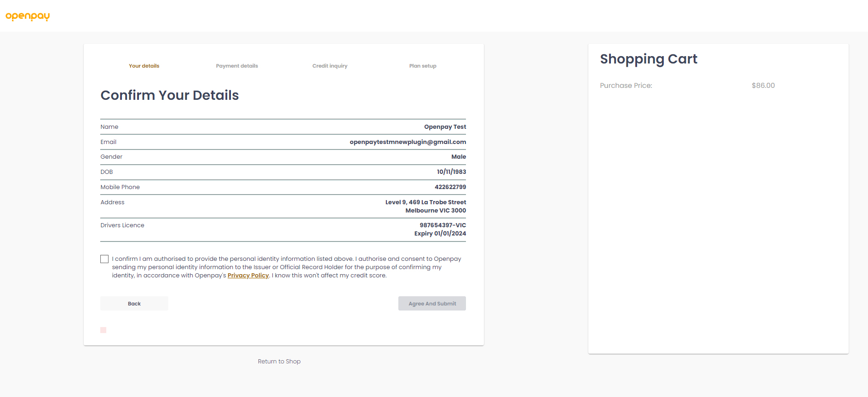Select the Your details step
Image resolution: width=868 pixels, height=397 pixels.
(x=144, y=66)
